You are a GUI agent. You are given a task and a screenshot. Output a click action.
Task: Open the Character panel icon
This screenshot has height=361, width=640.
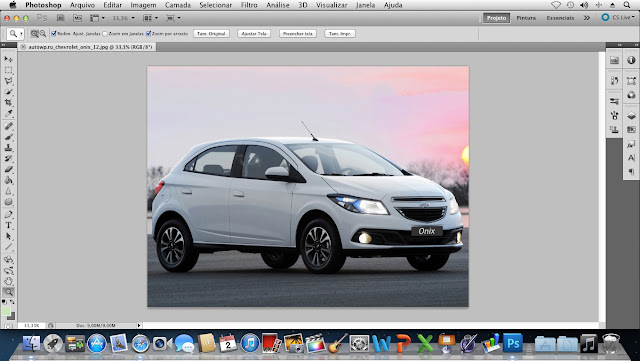click(631, 158)
